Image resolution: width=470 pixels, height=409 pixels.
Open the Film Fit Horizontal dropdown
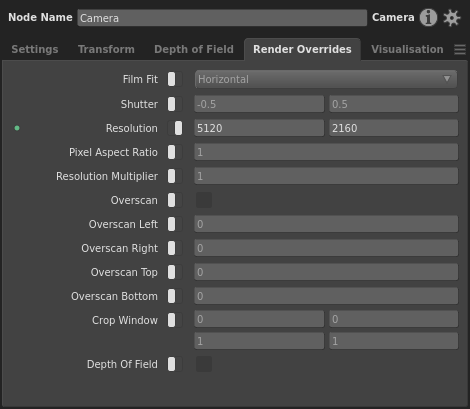point(326,79)
